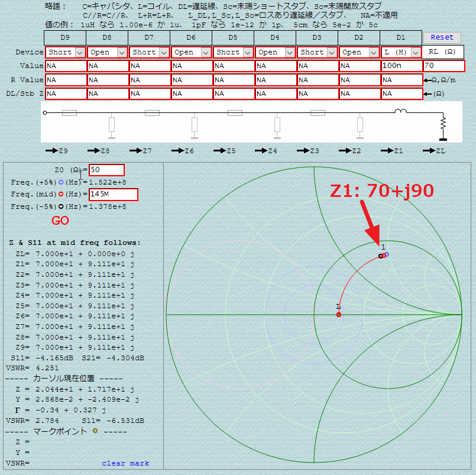Open the D1 Device dropdown showing L (H)
476x475 pixels.
pos(401,52)
